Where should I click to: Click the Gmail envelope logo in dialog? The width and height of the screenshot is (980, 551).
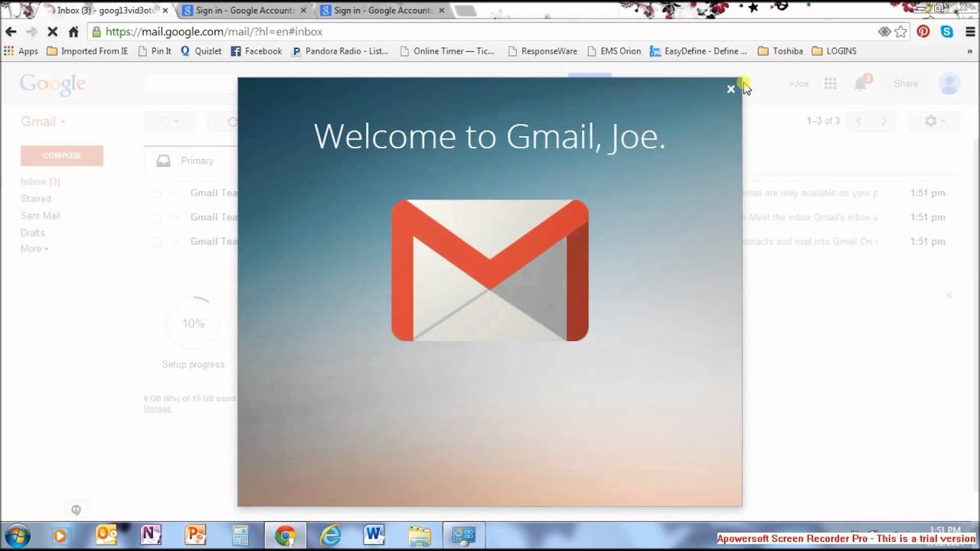490,270
